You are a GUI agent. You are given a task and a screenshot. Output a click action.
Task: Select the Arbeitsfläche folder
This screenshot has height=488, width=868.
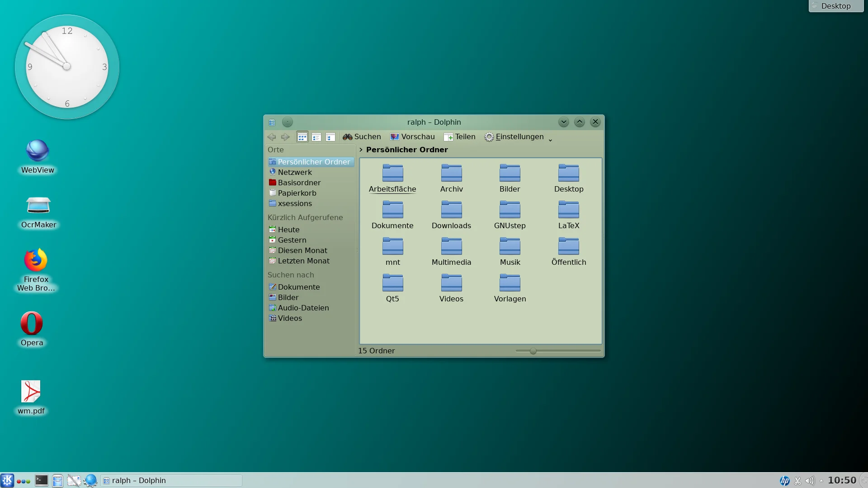tap(392, 178)
